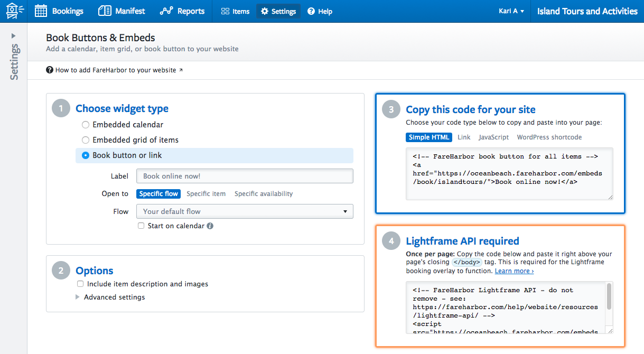Click the Items grid icon

(x=225, y=11)
